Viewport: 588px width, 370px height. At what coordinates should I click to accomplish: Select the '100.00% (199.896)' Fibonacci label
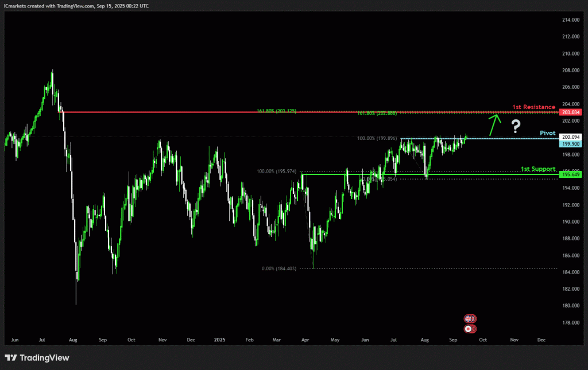(377, 138)
